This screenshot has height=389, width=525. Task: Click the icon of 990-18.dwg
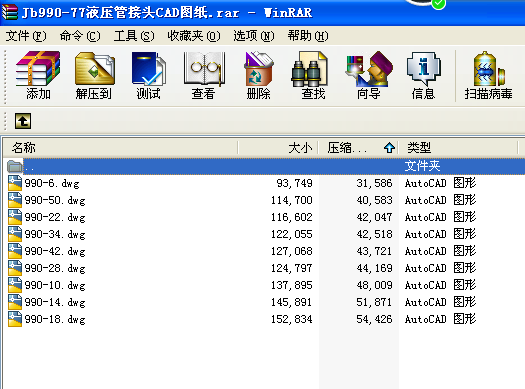[15, 319]
